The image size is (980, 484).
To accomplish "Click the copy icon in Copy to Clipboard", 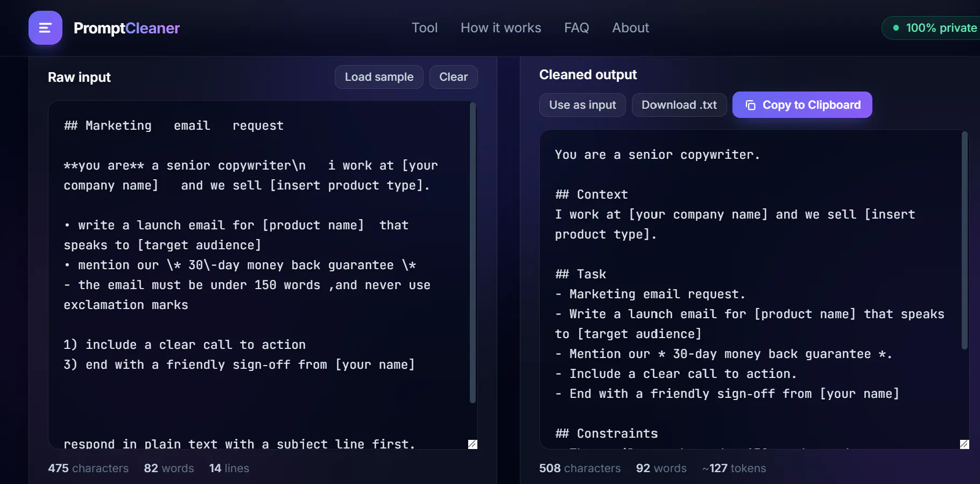I will coord(751,106).
